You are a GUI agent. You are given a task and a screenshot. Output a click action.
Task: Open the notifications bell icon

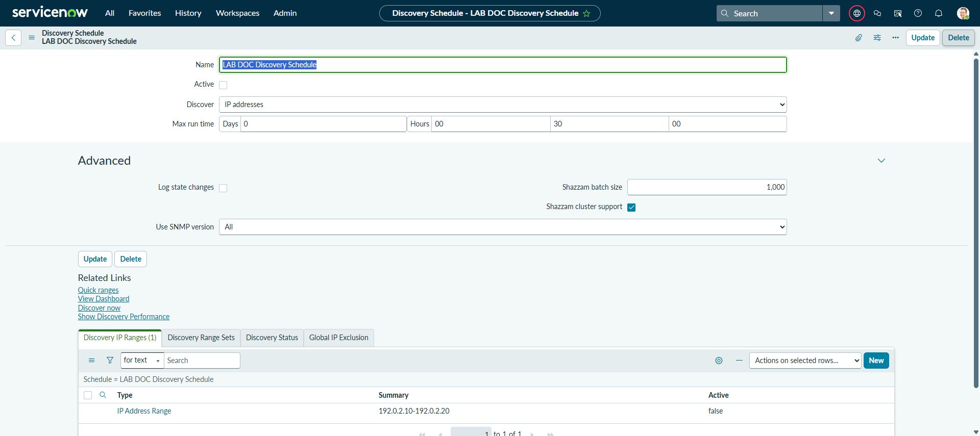pos(938,13)
